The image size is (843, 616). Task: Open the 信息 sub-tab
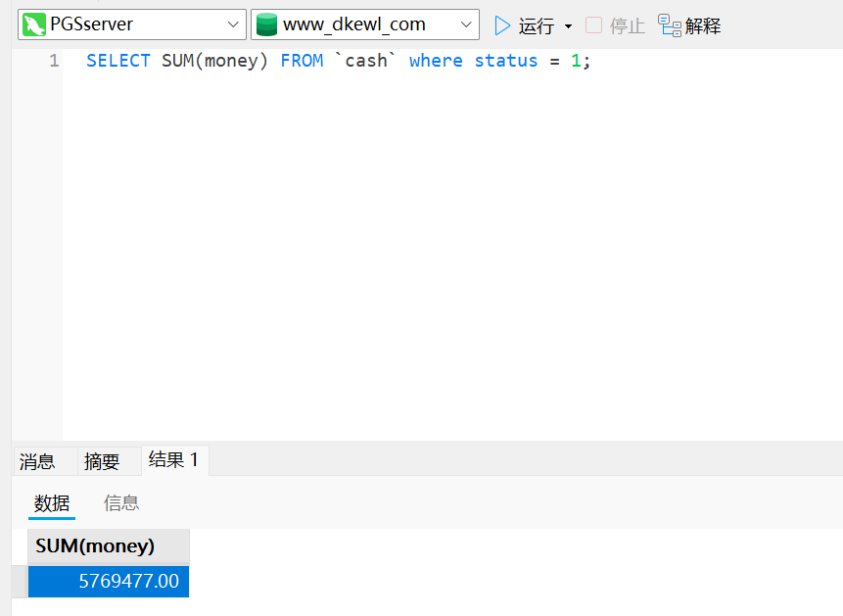[x=121, y=503]
